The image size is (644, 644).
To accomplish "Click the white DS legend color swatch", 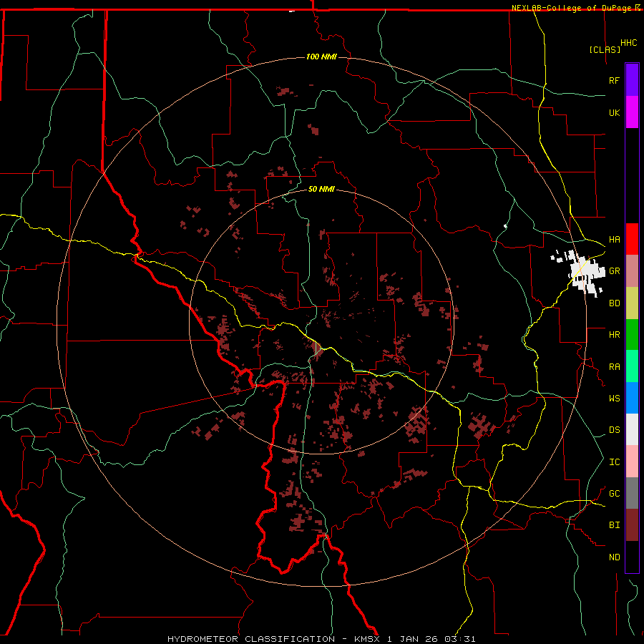I will 632,429.
